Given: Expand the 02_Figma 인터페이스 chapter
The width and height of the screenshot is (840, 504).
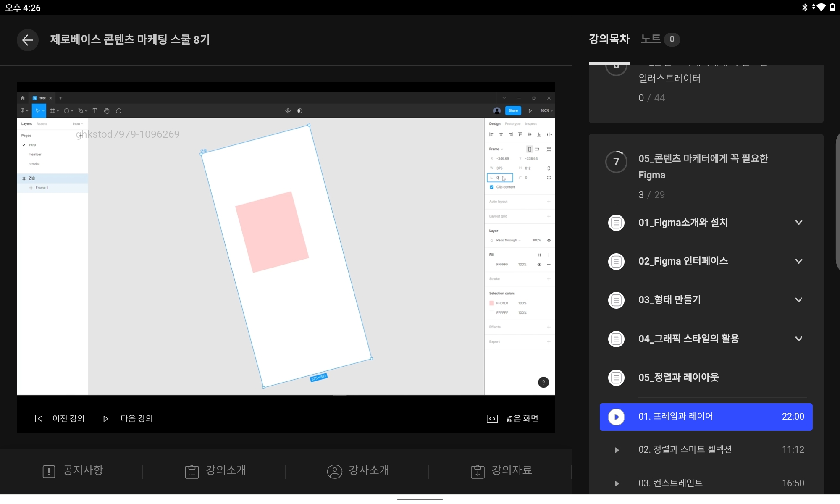Looking at the screenshot, I should pos(799,261).
